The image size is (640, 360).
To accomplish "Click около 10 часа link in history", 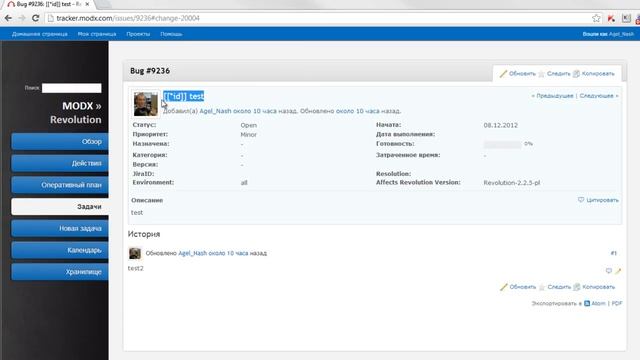I will tap(228, 253).
